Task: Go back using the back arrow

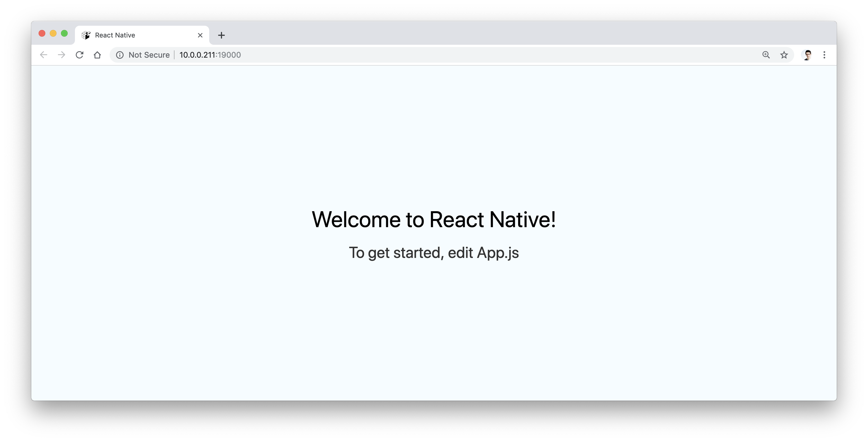Action: (x=43, y=55)
